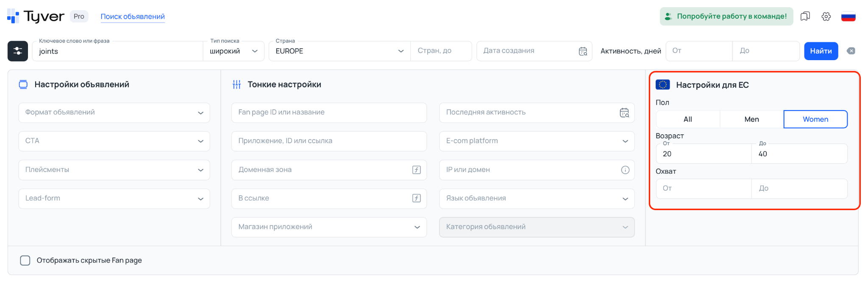Click Найти search button

coord(821,51)
